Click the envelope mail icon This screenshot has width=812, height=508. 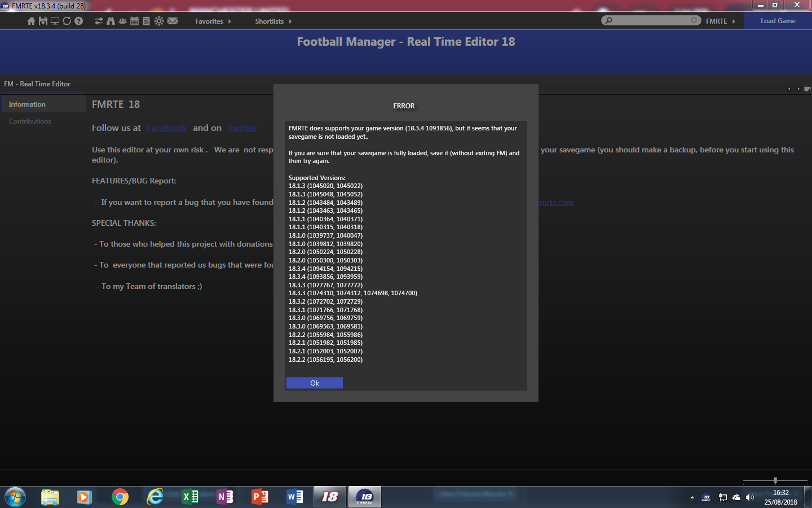click(173, 21)
